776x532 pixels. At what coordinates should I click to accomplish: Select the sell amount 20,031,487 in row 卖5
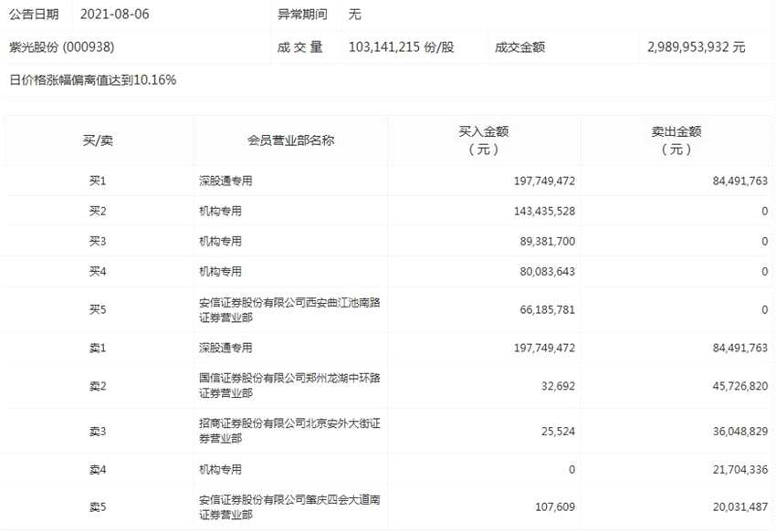coord(729,506)
